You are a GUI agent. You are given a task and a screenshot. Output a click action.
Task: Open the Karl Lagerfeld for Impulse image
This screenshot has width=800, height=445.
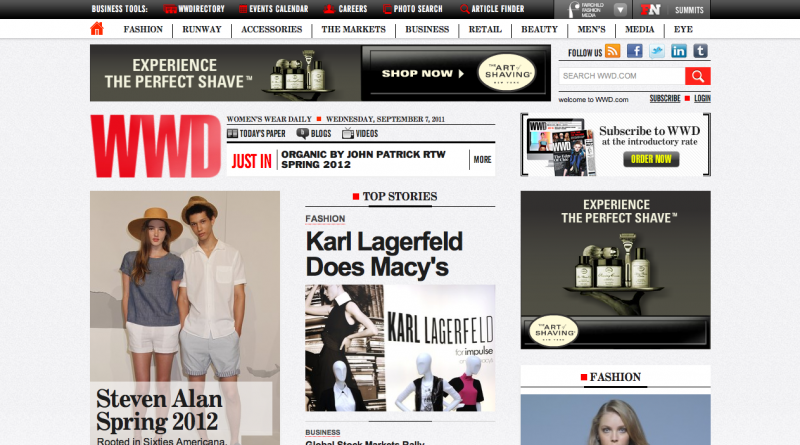400,348
